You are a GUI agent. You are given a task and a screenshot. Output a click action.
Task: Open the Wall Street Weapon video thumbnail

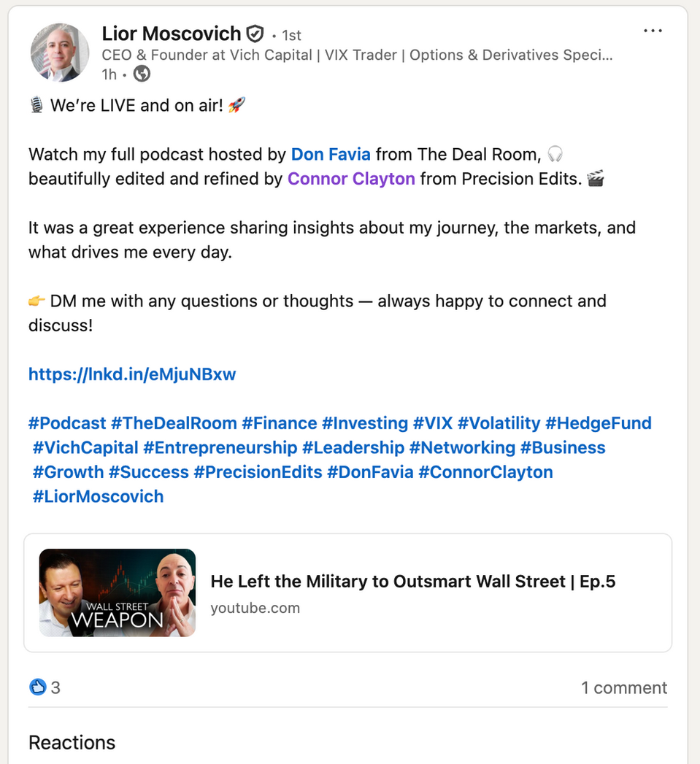pos(118,593)
